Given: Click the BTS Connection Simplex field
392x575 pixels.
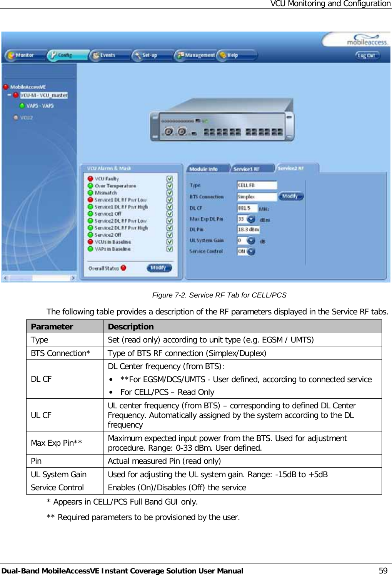Looking at the screenshot, I should (257, 197).
